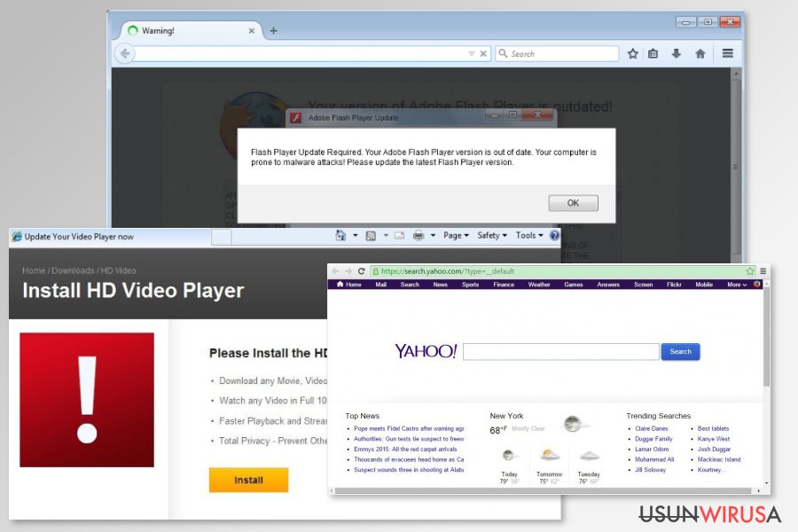Screen dimensions: 798x532
Task: Open Chrome menu icon
Action: coord(763,271)
